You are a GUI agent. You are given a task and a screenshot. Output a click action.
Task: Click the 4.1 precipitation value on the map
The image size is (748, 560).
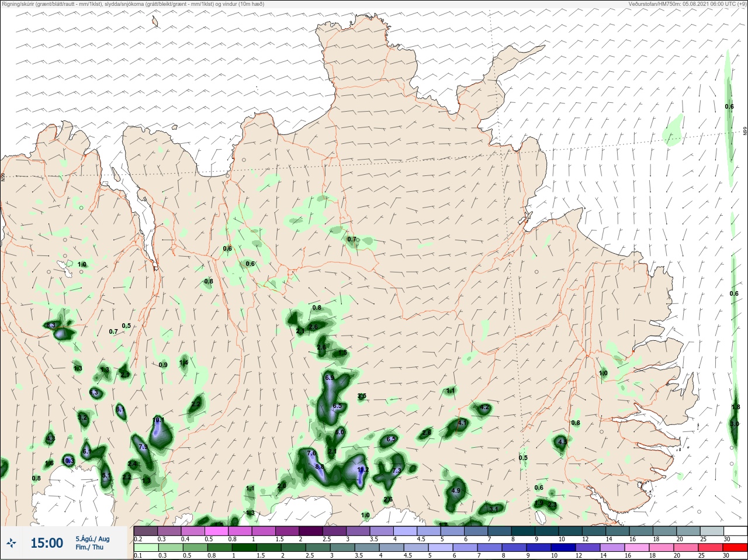462,423
